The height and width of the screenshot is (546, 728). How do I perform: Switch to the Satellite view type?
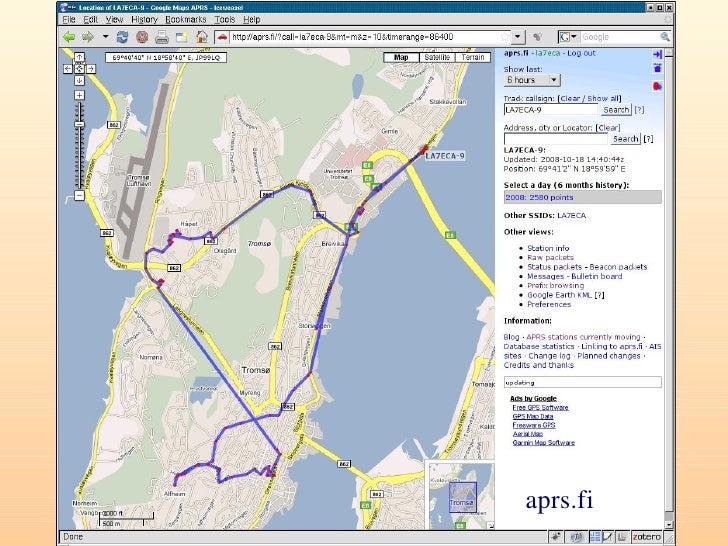(x=437, y=57)
